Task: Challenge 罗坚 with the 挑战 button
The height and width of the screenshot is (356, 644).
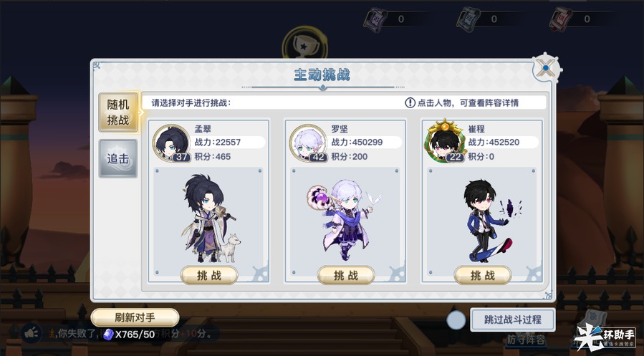Action: [346, 275]
